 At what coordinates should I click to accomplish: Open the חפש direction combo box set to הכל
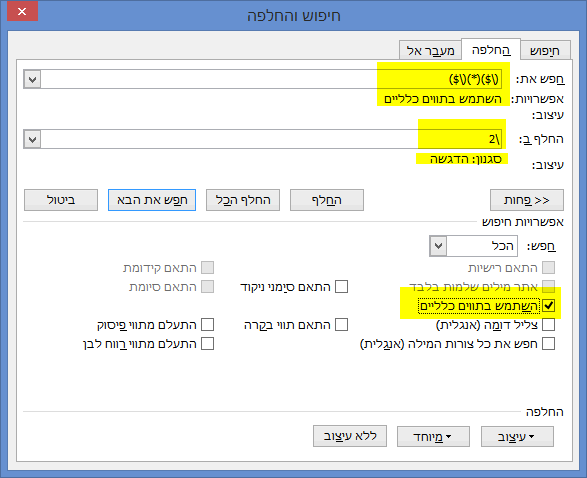474,246
